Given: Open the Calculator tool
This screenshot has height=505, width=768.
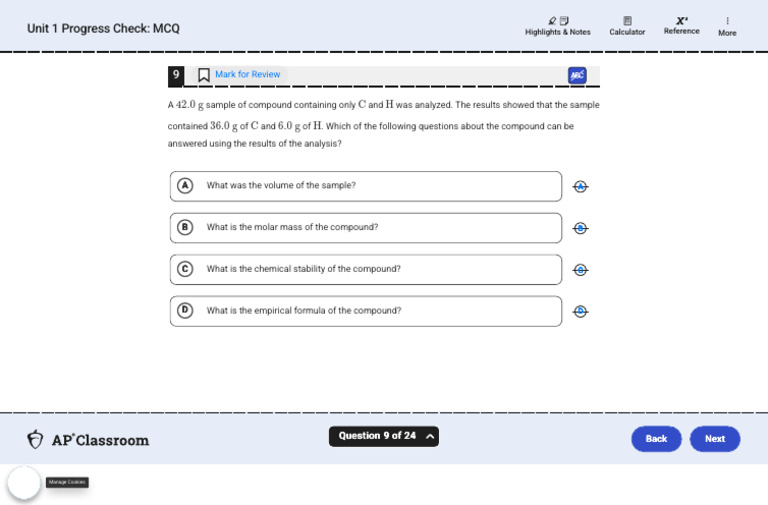Looking at the screenshot, I should [627, 26].
